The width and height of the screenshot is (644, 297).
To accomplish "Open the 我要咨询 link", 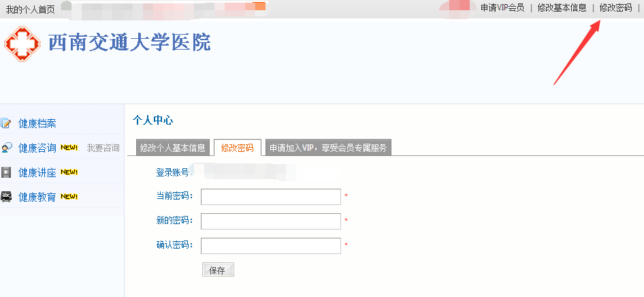I will click(103, 148).
